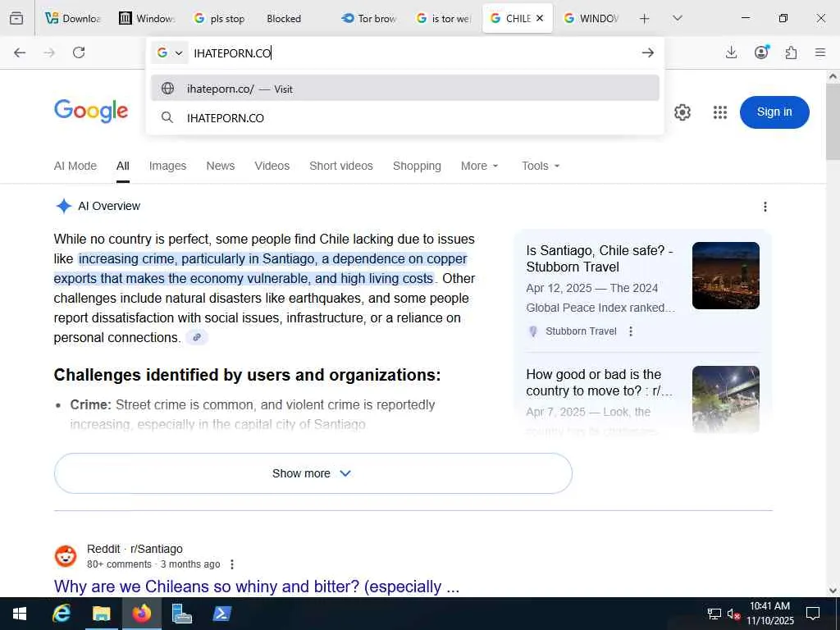The width and height of the screenshot is (840, 630).
Task: Select the IHATEPORN.CO search suggestion
Action: (405, 118)
